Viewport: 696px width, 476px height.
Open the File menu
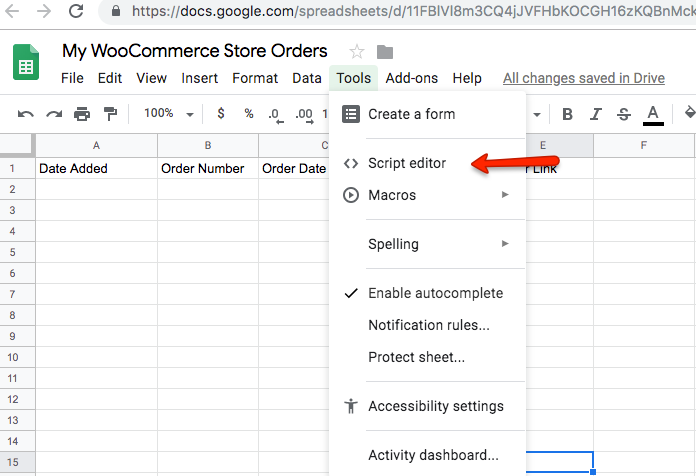(72, 78)
